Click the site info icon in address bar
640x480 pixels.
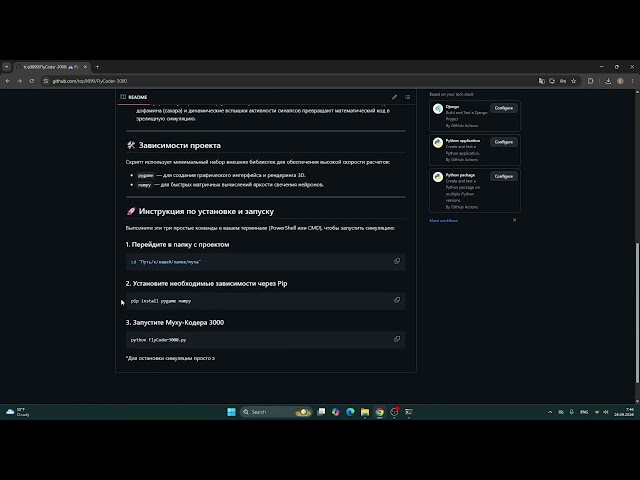[x=46, y=81]
